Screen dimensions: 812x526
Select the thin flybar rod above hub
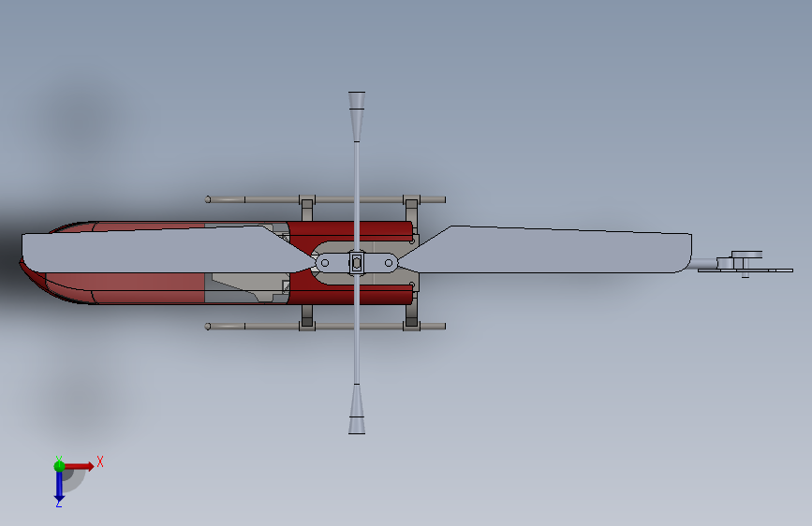tap(357, 197)
